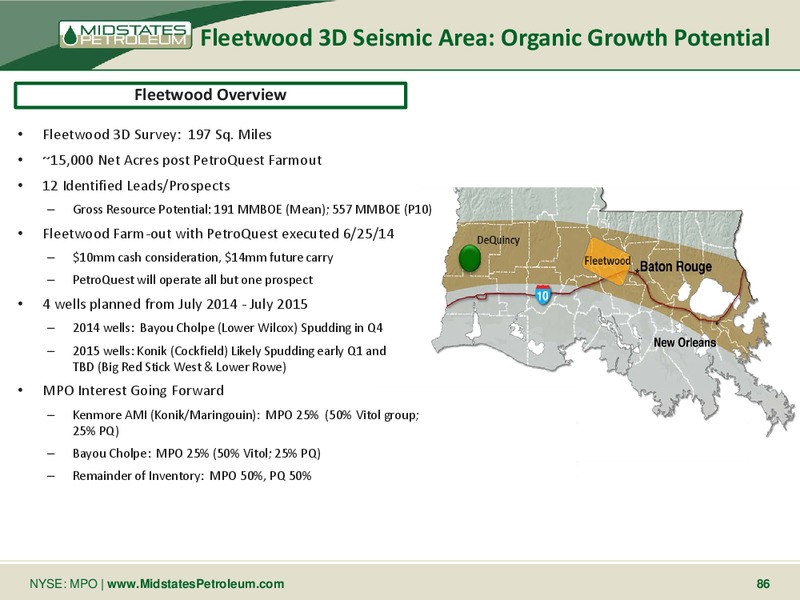Select the DeQuincy map label
Image resolution: width=800 pixels, height=600 pixels.
[x=498, y=240]
